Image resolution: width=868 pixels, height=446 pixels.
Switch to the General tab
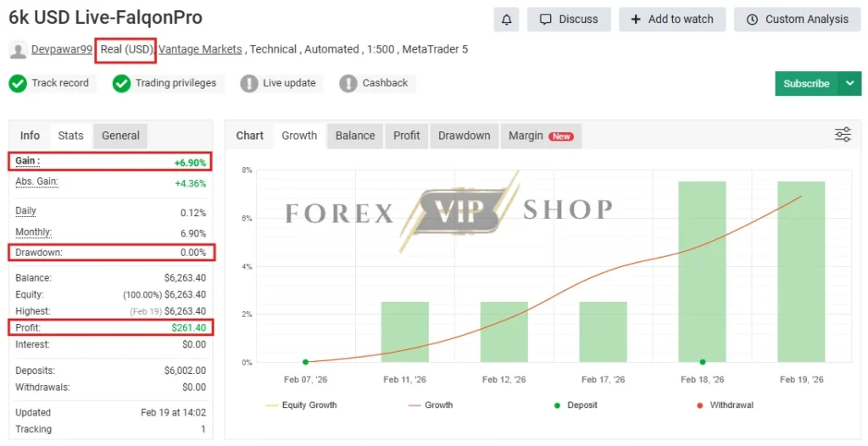pos(120,136)
